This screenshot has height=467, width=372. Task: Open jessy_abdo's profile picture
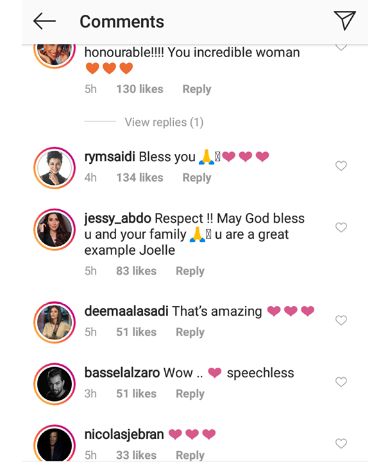55,229
